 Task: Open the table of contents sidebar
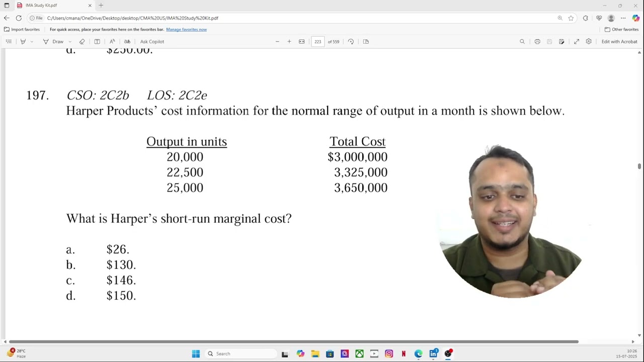point(9,41)
